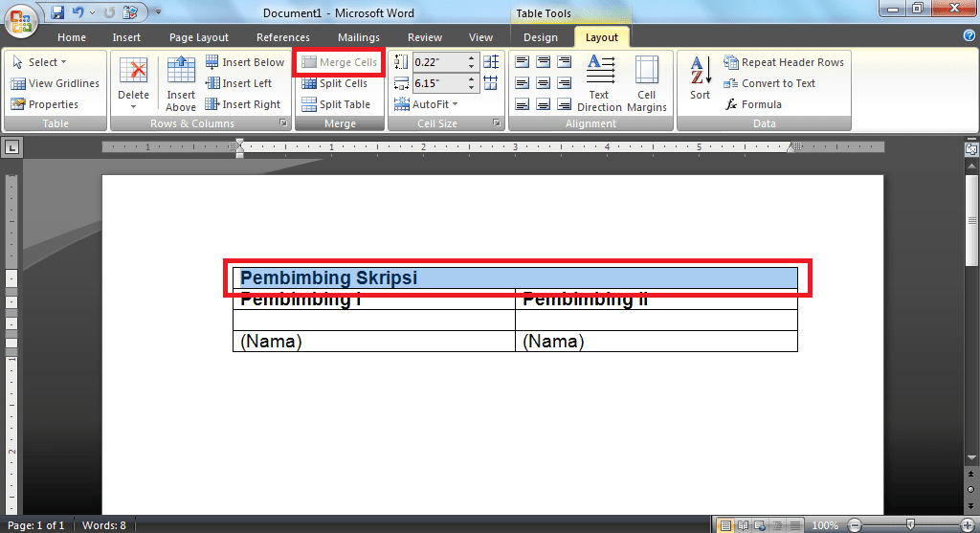Viewport: 980px width, 533px height.
Task: Select Align Bottom Right
Action: pyautogui.click(x=565, y=104)
